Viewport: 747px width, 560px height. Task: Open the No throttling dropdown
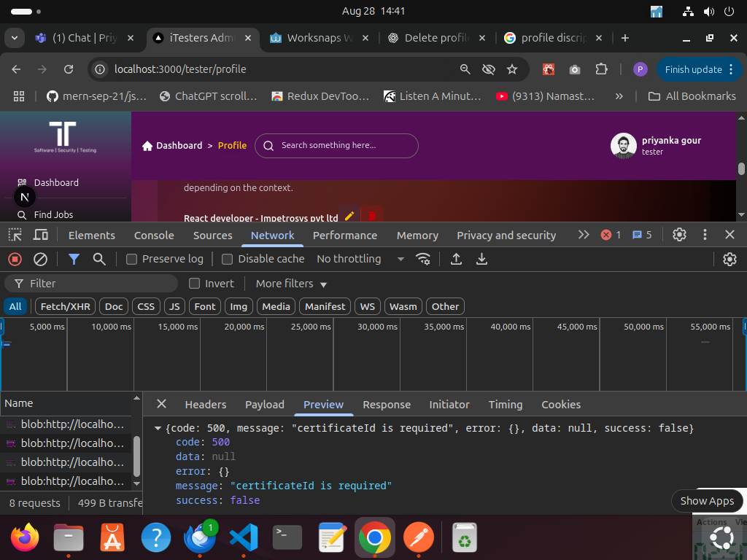360,259
